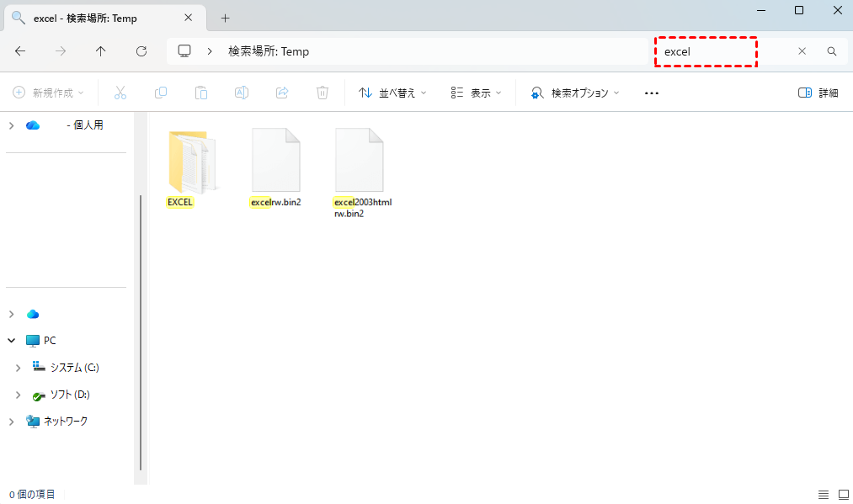
Task: Click the Delete trash can icon
Action: pyautogui.click(x=323, y=93)
